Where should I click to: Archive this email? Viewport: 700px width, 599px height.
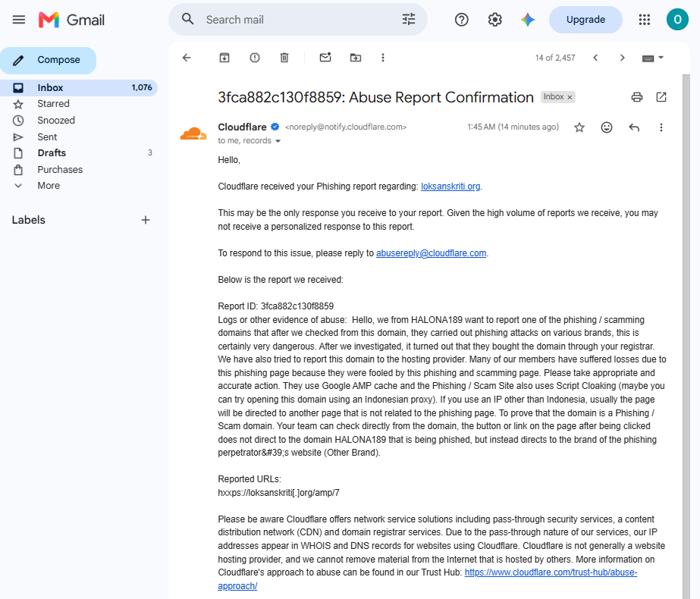[224, 58]
